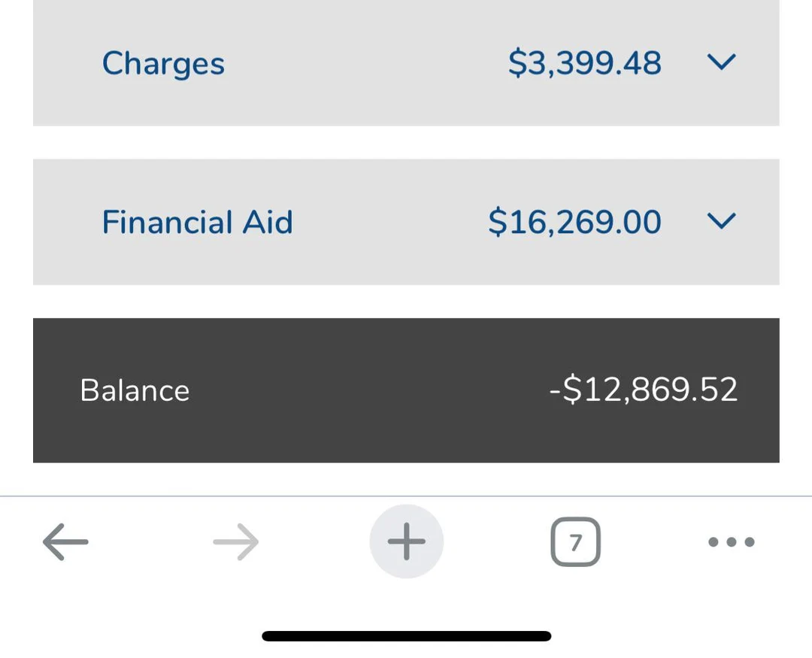Tap the forward navigation arrow icon
812x658 pixels.
[235, 541]
